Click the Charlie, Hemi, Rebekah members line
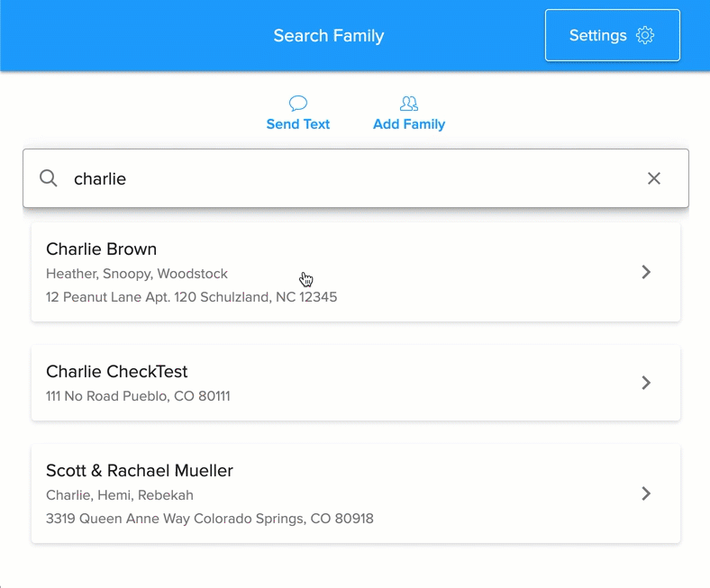 (120, 495)
